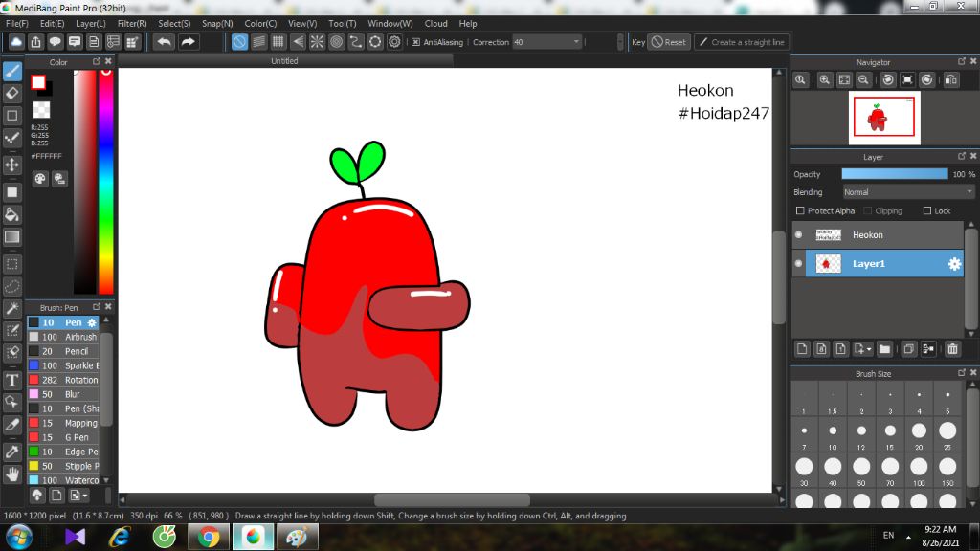The width and height of the screenshot is (980, 551).
Task: Create a new layer icon
Action: [x=803, y=349]
